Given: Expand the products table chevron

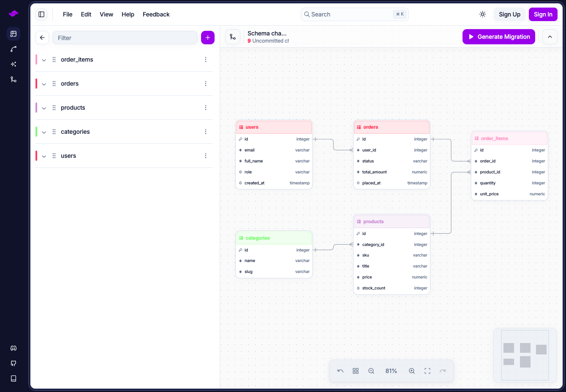Looking at the screenshot, I should pos(44,108).
